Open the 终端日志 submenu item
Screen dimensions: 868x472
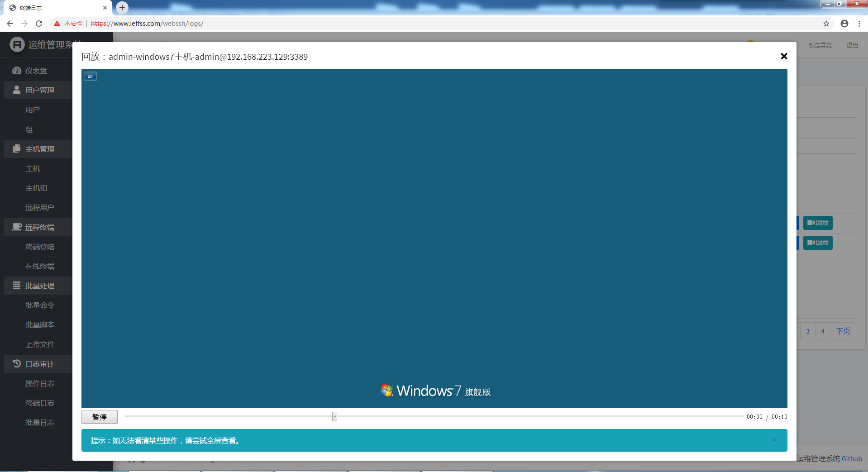[40, 403]
